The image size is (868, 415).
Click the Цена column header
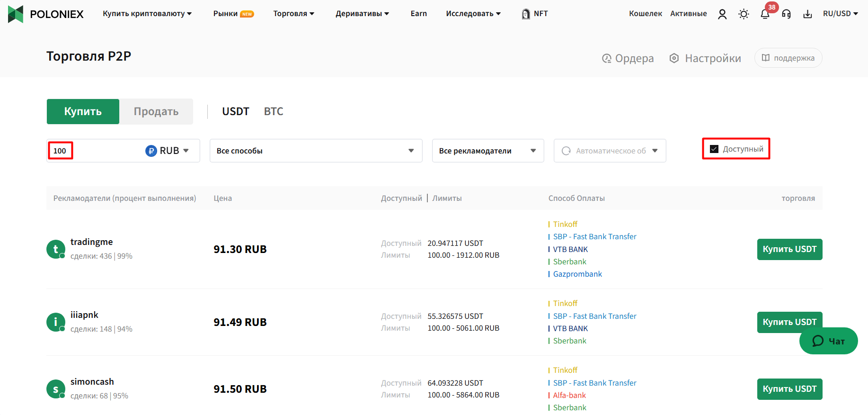coord(222,198)
